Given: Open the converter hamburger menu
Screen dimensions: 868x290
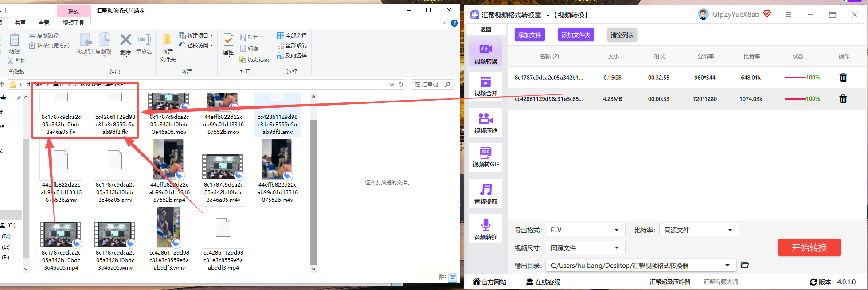Looking at the screenshot, I should point(788,15).
